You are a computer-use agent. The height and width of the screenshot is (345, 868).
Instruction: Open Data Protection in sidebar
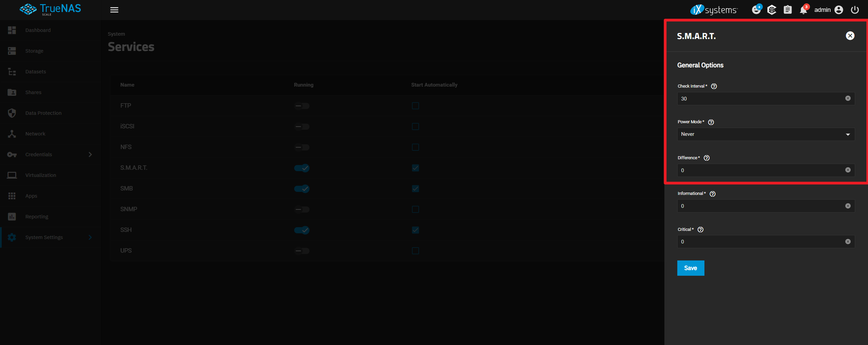(x=43, y=113)
